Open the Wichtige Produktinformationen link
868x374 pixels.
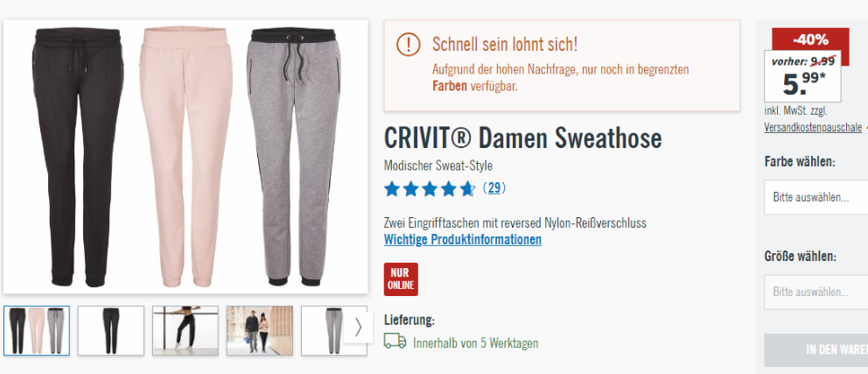(463, 240)
